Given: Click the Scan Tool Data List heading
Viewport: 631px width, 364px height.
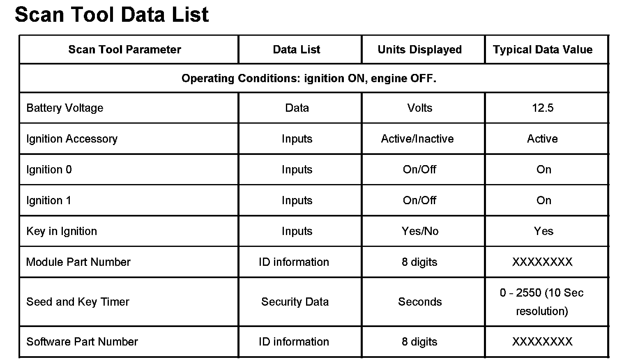Looking at the screenshot, I should 112,15.
